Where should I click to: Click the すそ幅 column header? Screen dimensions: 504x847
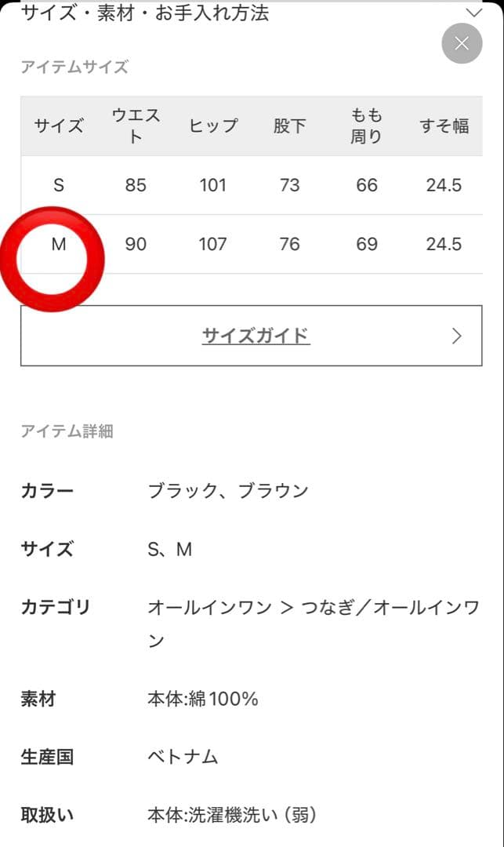[444, 125]
